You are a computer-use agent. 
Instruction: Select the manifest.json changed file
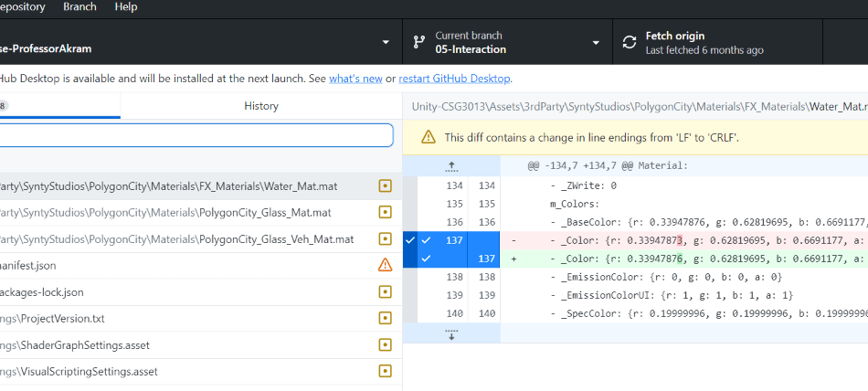tap(201, 266)
